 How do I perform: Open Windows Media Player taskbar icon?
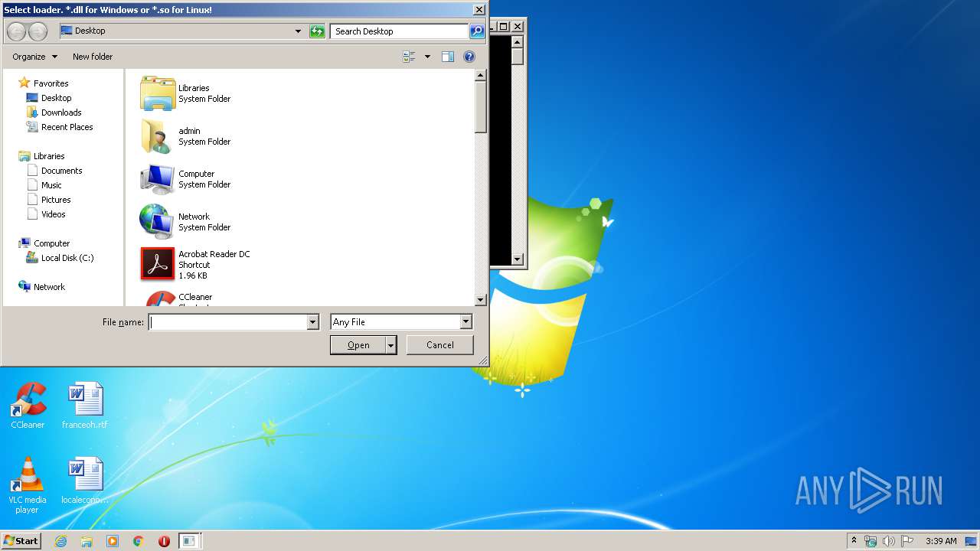point(113,541)
